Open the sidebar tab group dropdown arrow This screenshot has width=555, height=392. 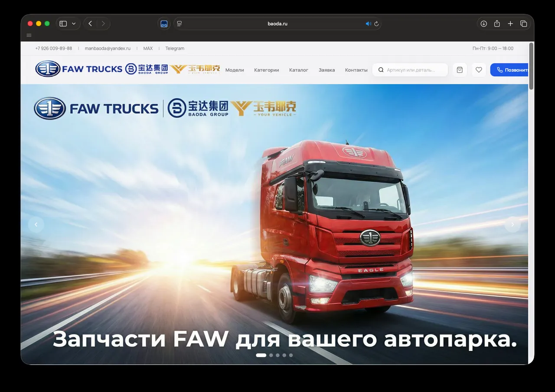[74, 24]
